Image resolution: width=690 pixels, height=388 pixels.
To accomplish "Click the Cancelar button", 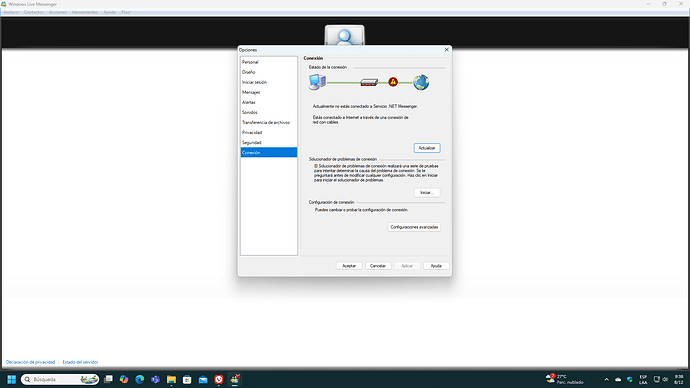I will tap(378, 266).
